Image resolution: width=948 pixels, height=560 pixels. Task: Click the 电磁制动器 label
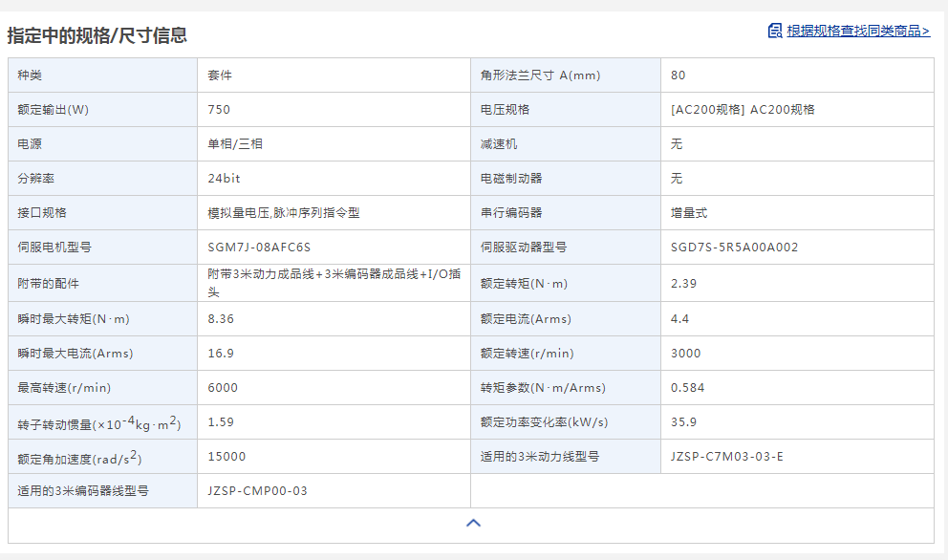click(x=511, y=179)
